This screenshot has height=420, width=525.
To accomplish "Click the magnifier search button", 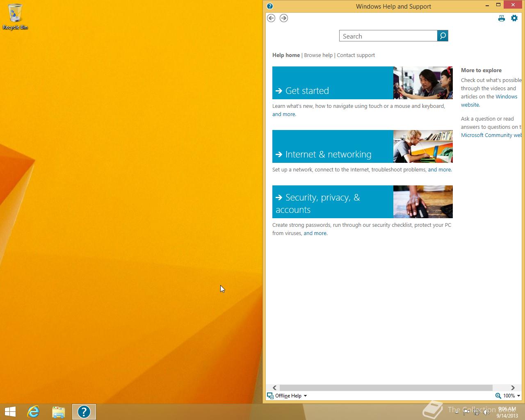I will point(443,36).
